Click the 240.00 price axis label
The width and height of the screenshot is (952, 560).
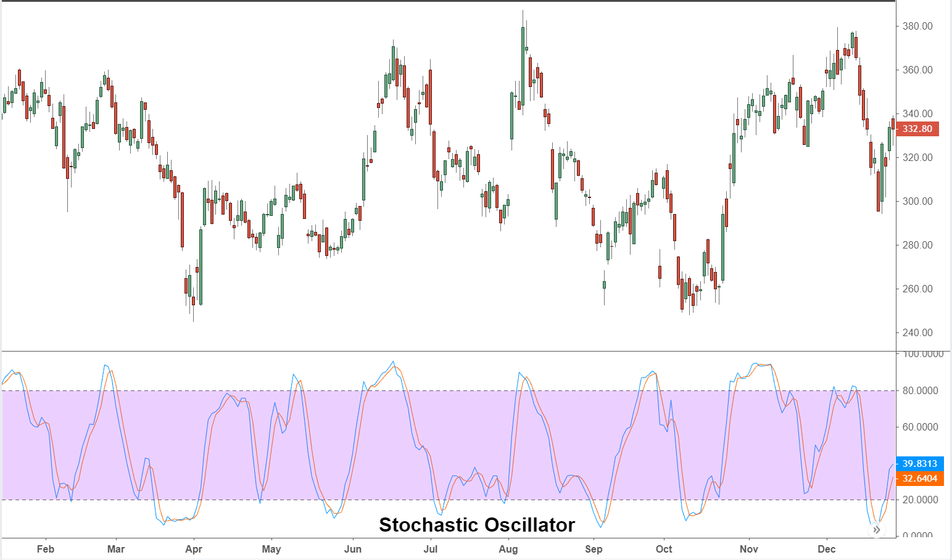(917, 333)
